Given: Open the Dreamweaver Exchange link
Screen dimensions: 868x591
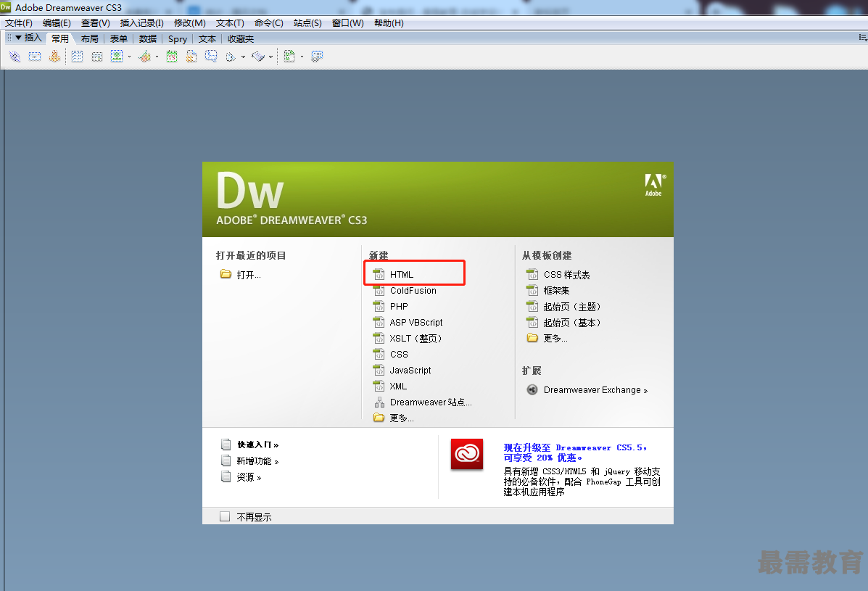Looking at the screenshot, I should point(595,389).
